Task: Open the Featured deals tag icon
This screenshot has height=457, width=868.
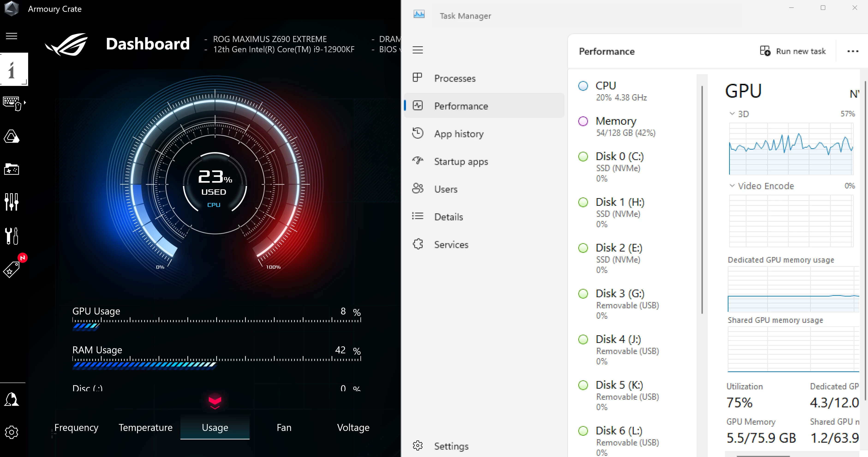Action: click(x=12, y=269)
